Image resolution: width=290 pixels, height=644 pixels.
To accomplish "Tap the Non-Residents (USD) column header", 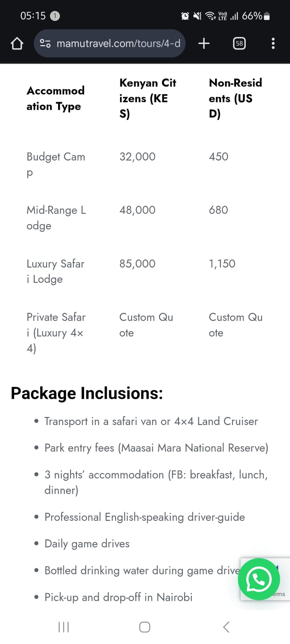I will coord(235,98).
